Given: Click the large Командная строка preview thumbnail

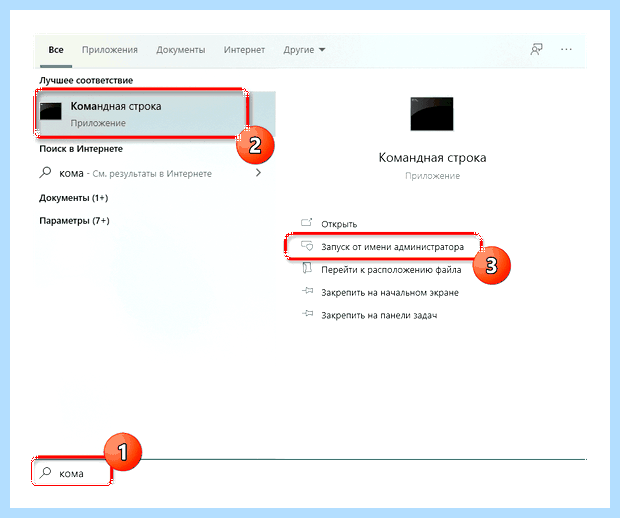Looking at the screenshot, I should coord(432,114).
